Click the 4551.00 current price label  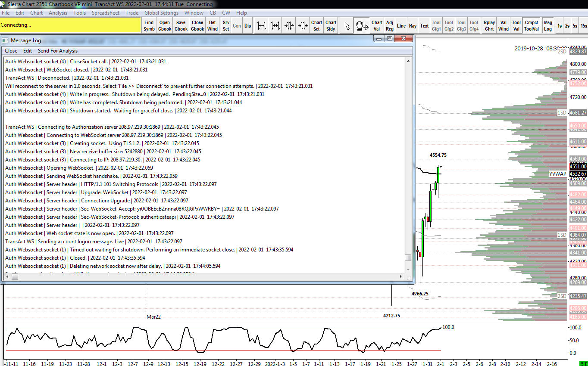point(578,166)
